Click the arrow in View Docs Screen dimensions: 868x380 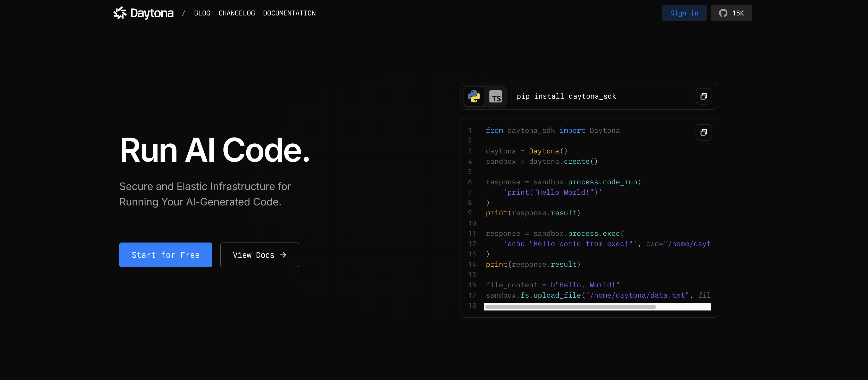tap(283, 255)
